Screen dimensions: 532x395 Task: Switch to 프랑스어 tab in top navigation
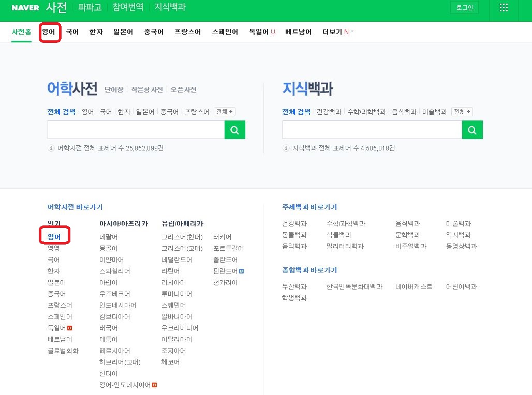tap(188, 32)
